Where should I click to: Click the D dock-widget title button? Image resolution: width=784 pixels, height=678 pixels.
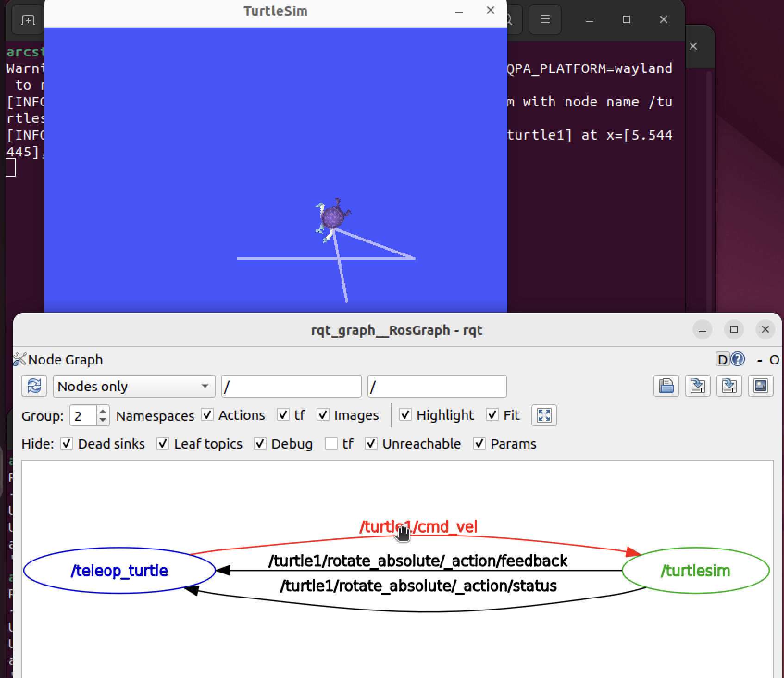722,359
